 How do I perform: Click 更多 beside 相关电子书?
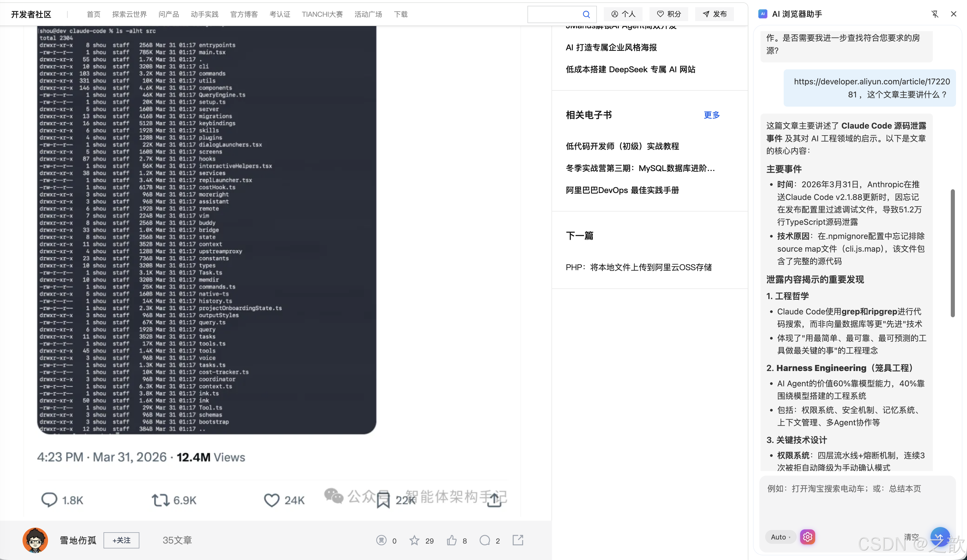[x=711, y=115]
